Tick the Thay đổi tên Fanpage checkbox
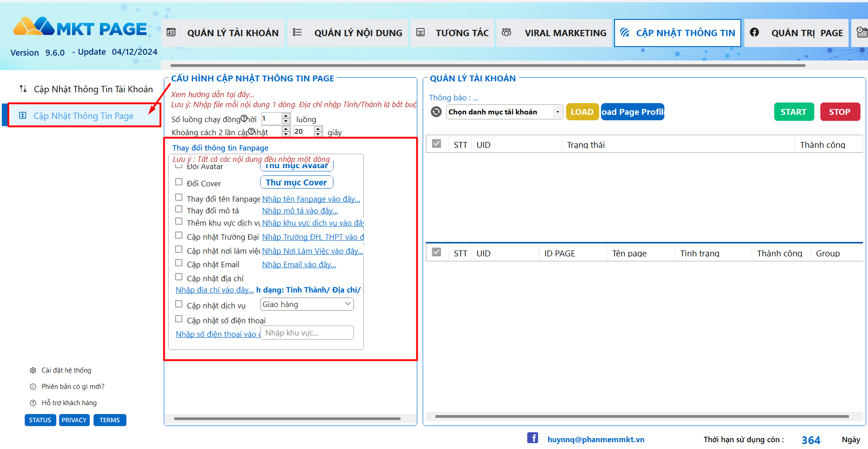868x449 pixels. click(x=179, y=198)
